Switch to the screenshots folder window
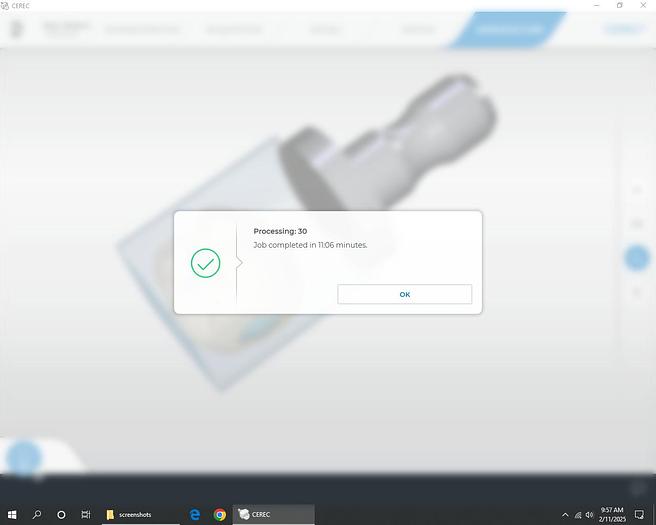The height and width of the screenshot is (525, 656). click(x=141, y=515)
